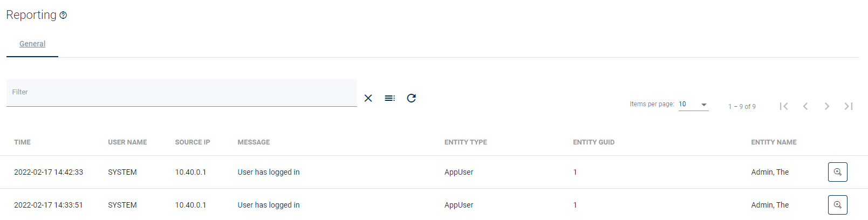
Task: Click into the Filter text field
Action: coord(181,93)
